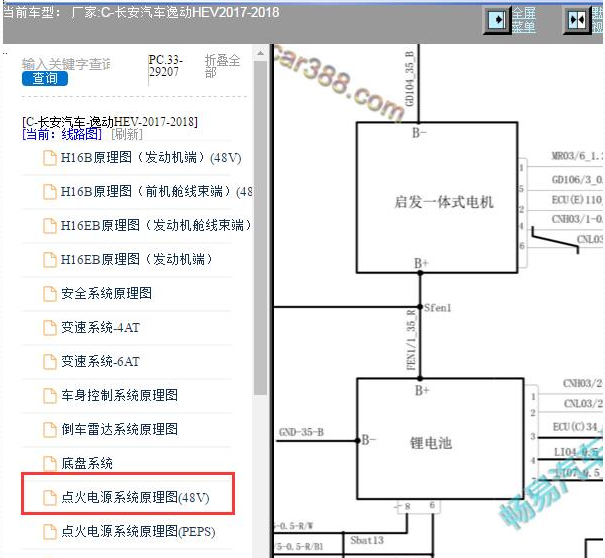Click the 锂电池 component label

coord(431,443)
